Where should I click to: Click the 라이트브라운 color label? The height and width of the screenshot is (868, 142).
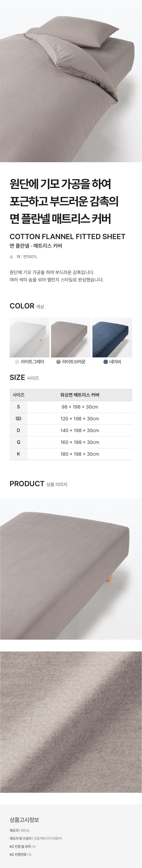coord(74,362)
